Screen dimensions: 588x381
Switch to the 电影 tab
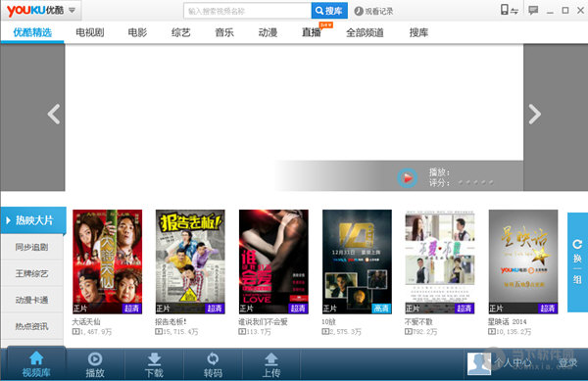click(137, 32)
